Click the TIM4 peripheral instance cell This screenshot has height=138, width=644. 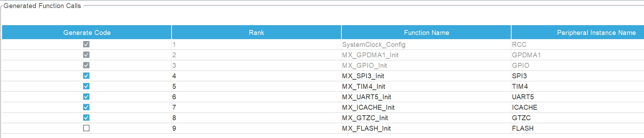[578, 86]
